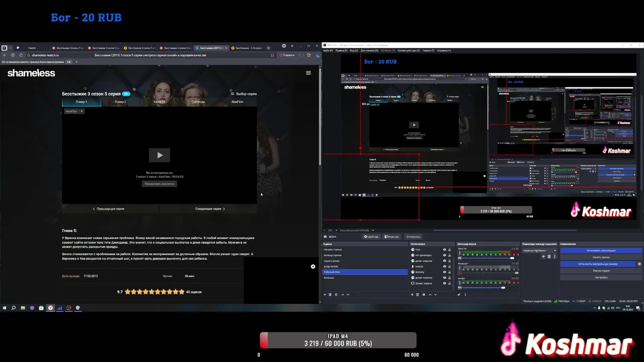This screenshot has width=644, height=362.
Task: Open the source properties gear in Sources panel
Action: pos(424,294)
